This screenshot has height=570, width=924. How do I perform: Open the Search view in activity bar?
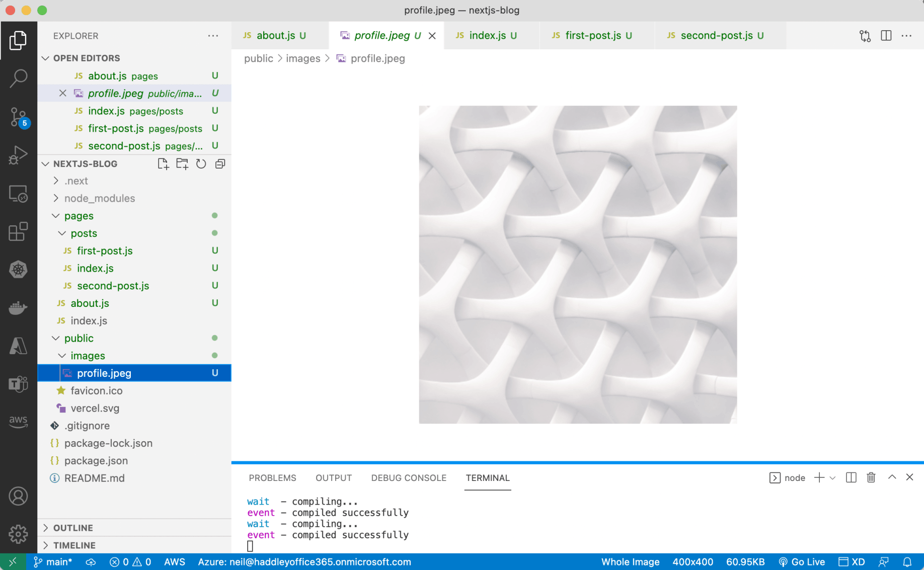tap(19, 78)
